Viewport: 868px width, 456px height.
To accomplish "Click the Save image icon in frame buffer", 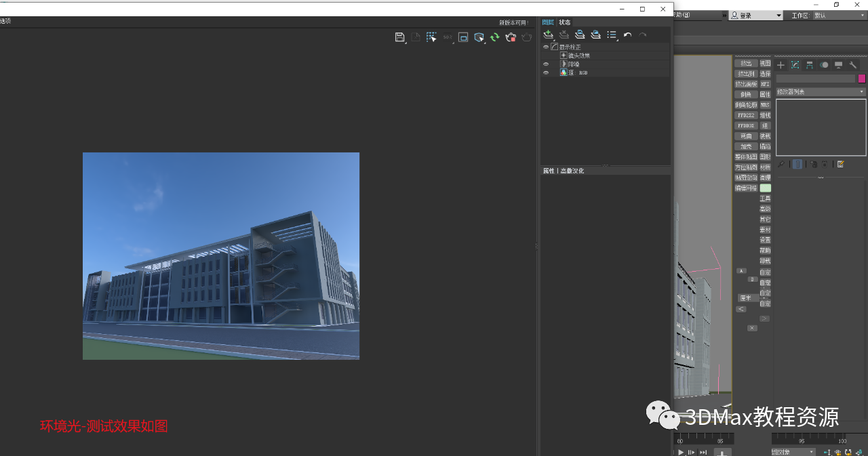I will (x=399, y=37).
